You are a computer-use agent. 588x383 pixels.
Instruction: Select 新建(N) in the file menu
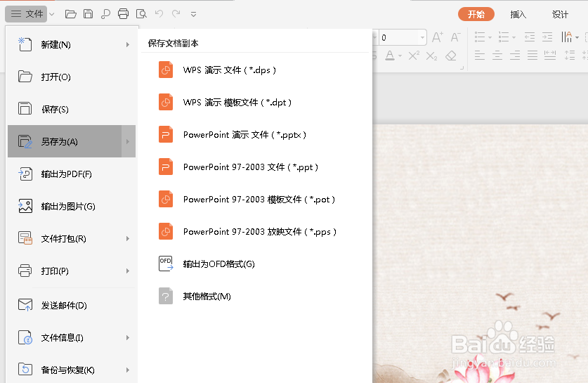coord(72,45)
